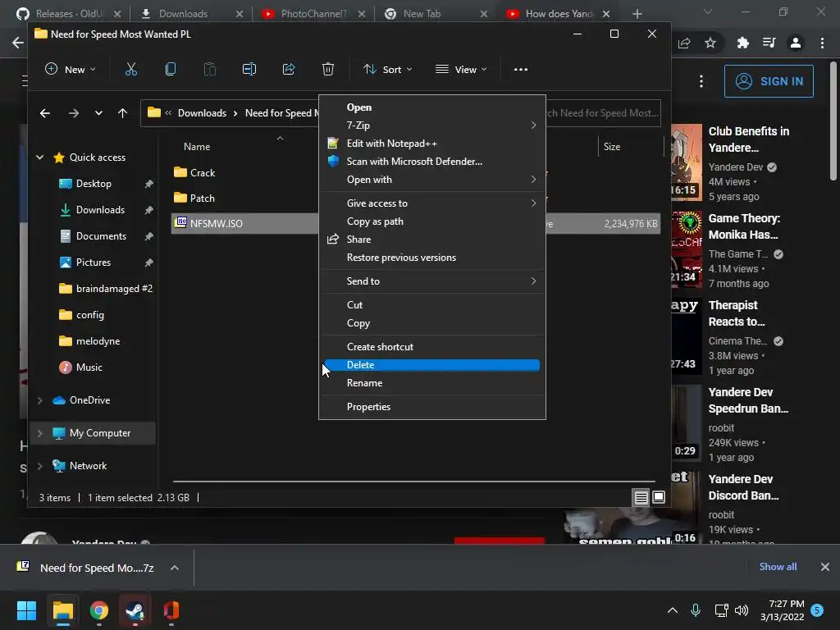Switch to large thumbnails view icon

pyautogui.click(x=659, y=498)
